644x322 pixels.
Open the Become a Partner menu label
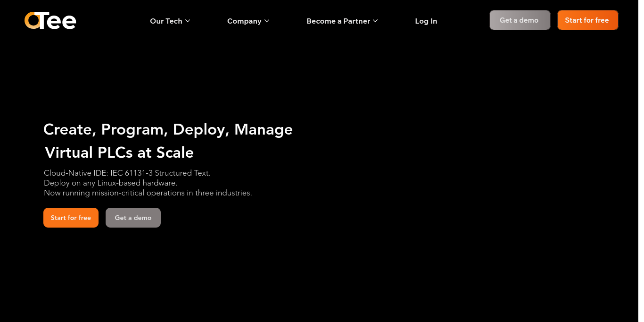(x=338, y=21)
